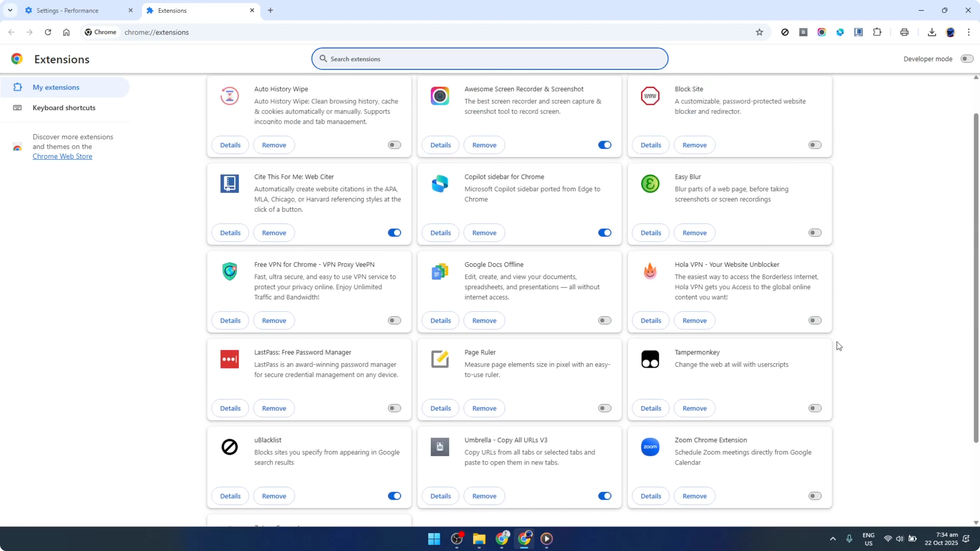
Task: Click the uBlacklist toolbar extension icon
Action: tap(785, 32)
